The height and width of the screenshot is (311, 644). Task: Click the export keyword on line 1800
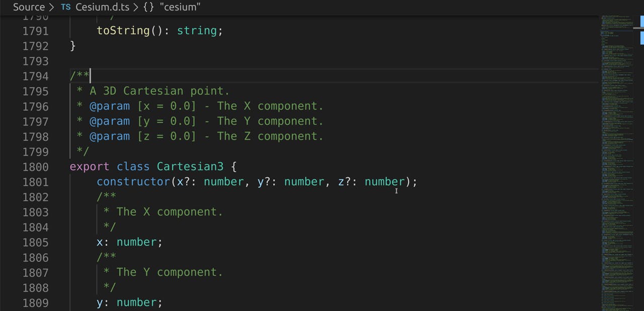tap(90, 167)
